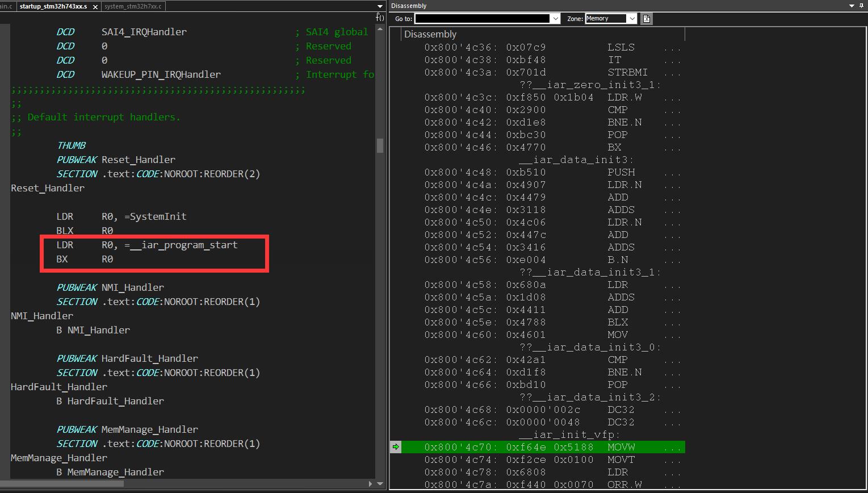Open the Zone Memory combo box

coord(611,19)
